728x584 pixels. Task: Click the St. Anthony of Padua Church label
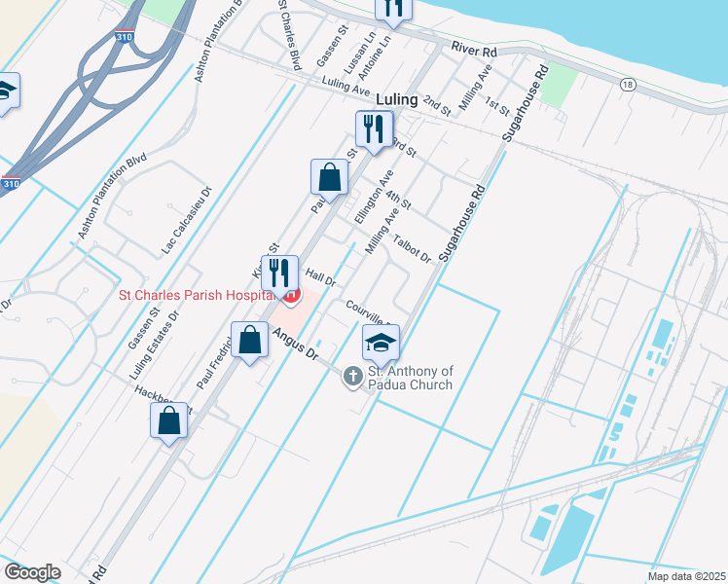[x=411, y=378]
